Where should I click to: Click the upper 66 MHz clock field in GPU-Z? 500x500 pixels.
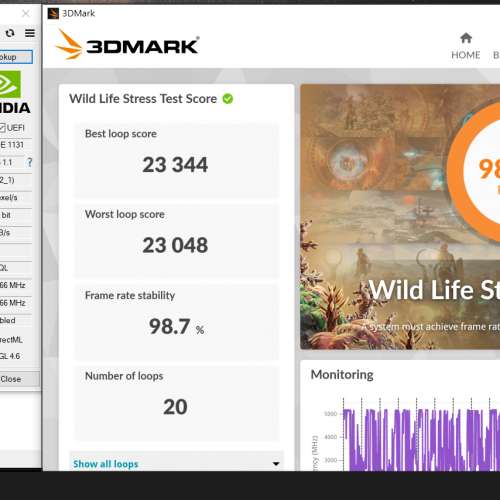[x=16, y=285]
